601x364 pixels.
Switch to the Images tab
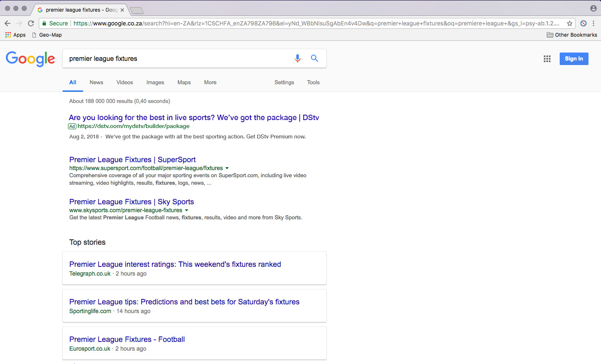[x=155, y=83]
